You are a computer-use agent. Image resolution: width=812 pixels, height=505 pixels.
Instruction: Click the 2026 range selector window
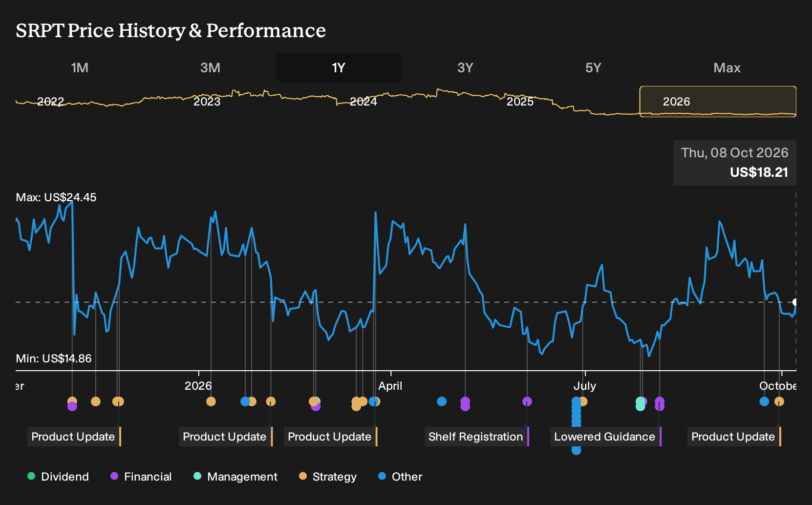click(x=718, y=102)
